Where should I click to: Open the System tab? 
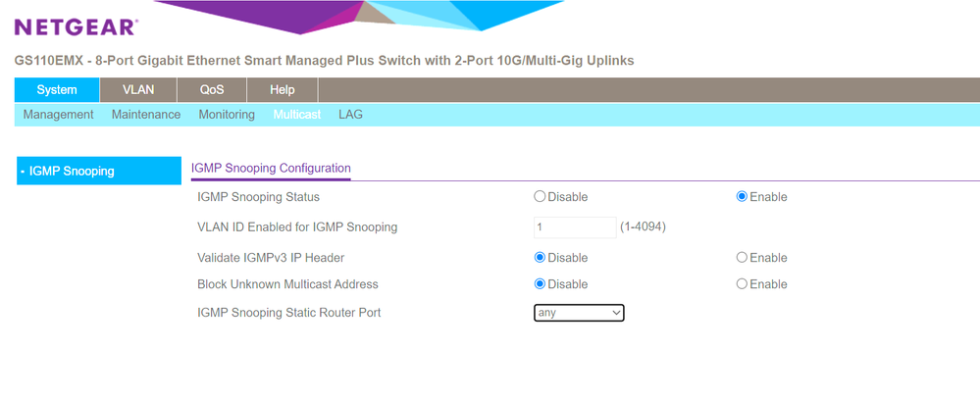(x=57, y=90)
